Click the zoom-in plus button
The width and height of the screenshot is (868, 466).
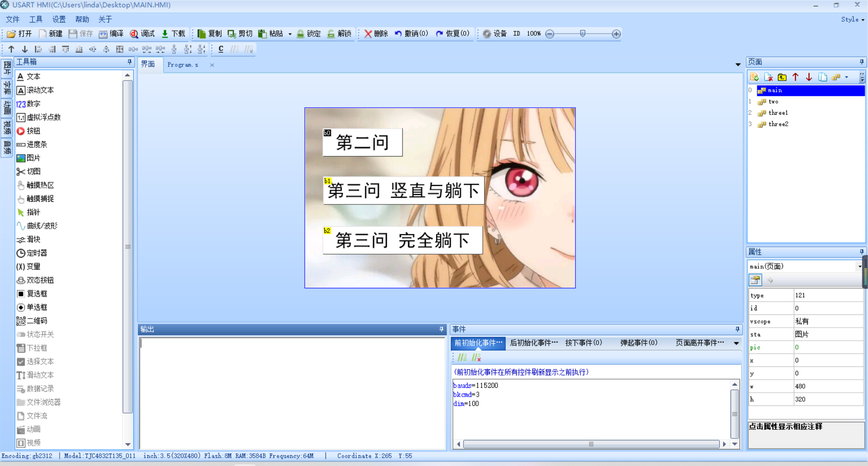click(x=616, y=34)
